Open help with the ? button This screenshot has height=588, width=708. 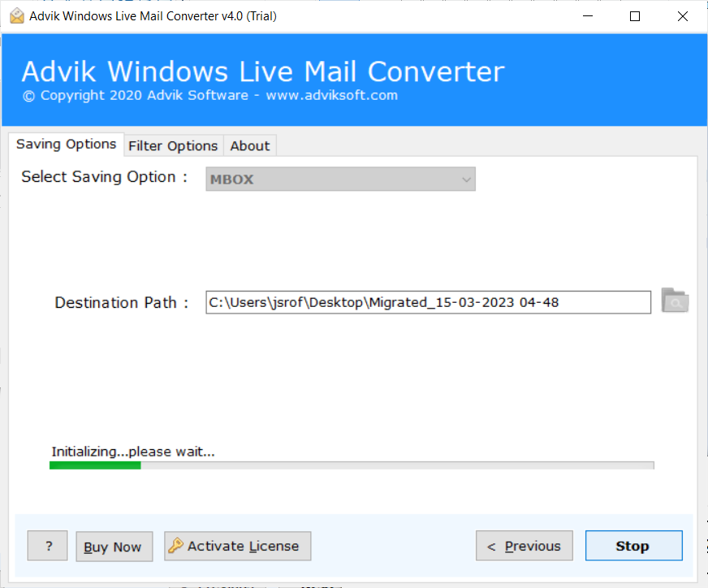pyautogui.click(x=47, y=546)
